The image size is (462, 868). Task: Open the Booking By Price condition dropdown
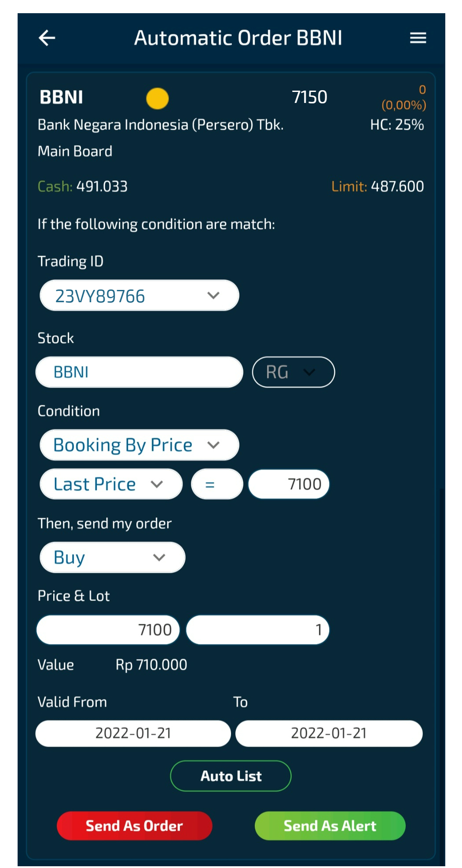coord(139,444)
